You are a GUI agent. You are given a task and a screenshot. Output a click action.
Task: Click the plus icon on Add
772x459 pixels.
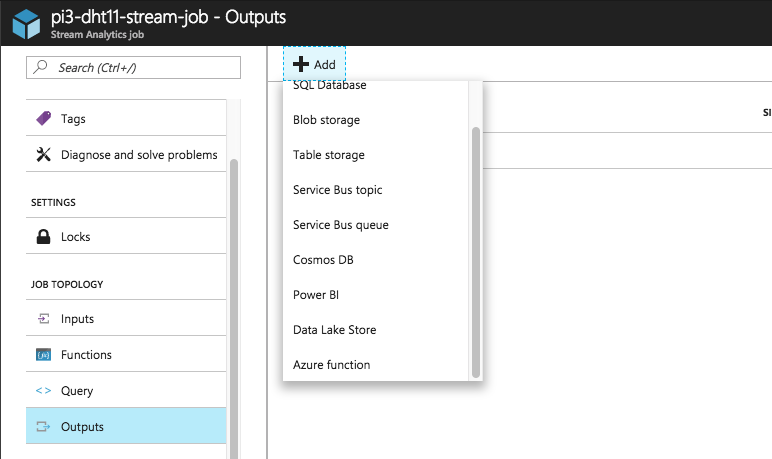tap(301, 64)
